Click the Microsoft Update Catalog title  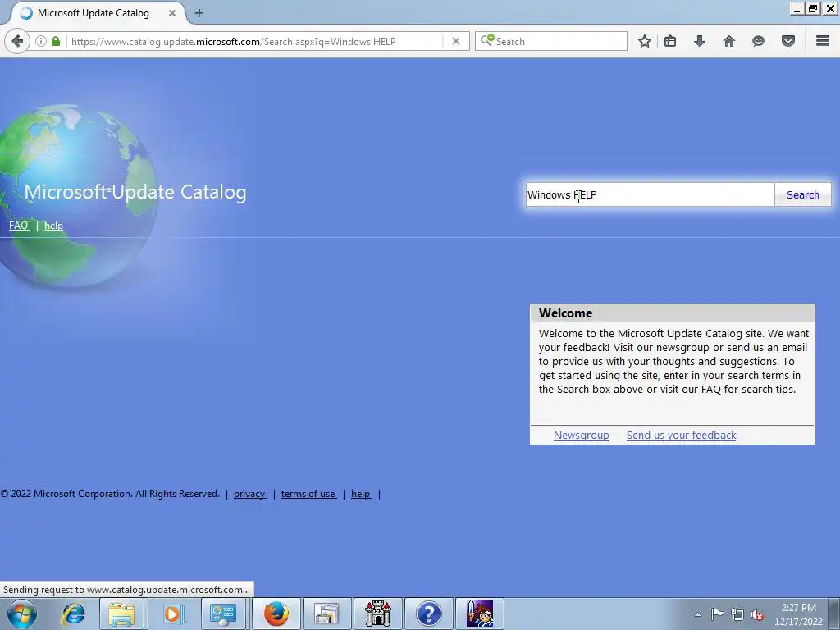[x=135, y=192]
